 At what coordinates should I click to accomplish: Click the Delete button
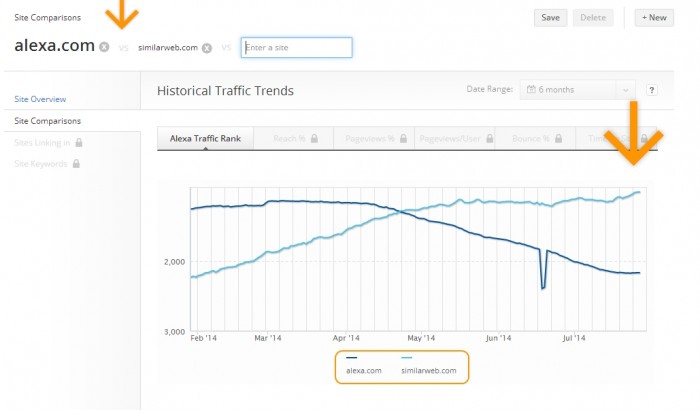(593, 17)
